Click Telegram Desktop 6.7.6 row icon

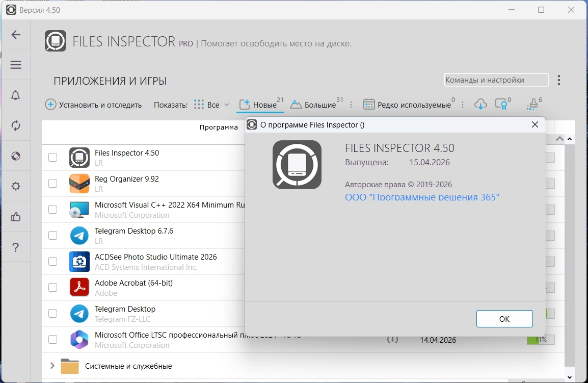[79, 236]
